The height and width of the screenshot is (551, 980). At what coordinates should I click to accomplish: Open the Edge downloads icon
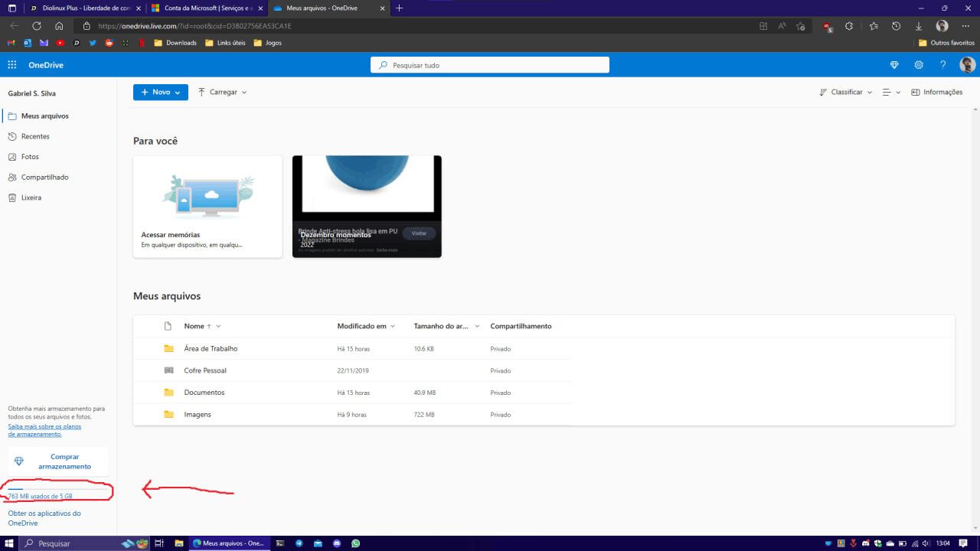919,25
